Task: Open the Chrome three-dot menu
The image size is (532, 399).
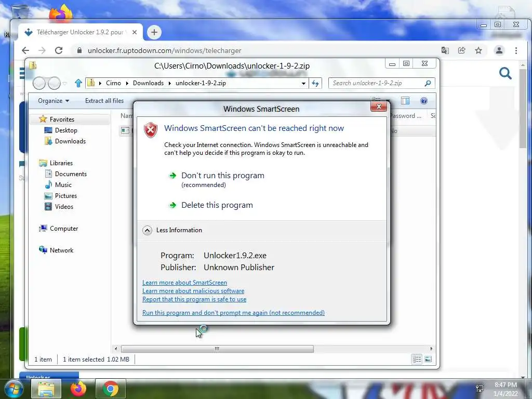Action: tap(516, 50)
